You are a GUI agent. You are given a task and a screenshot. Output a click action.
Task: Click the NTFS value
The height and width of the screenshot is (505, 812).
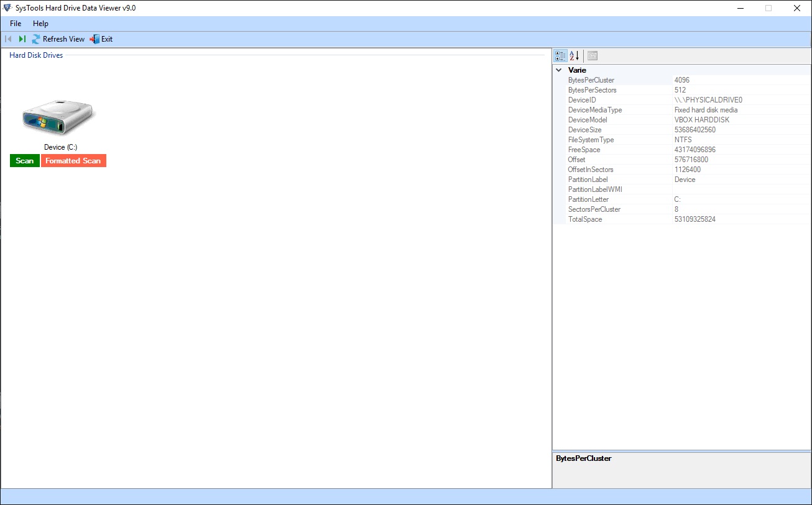pos(683,140)
